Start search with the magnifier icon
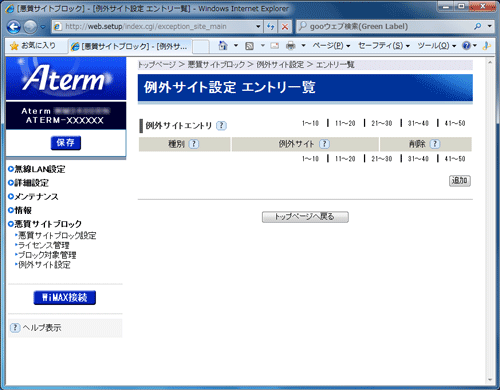This screenshot has height=390, width=500. (x=478, y=26)
